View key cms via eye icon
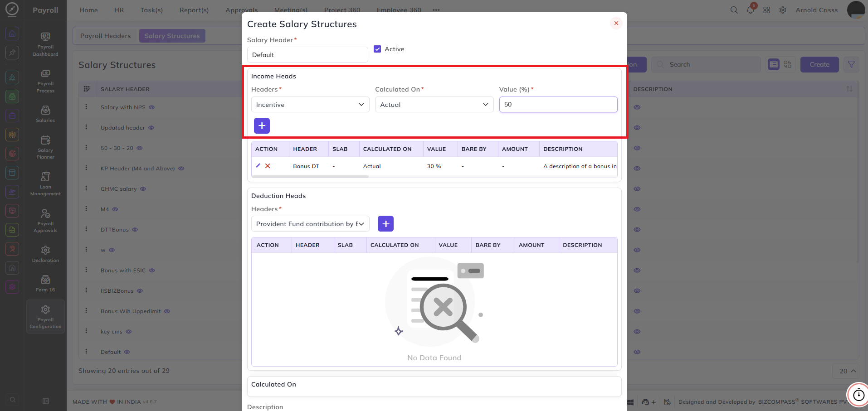This screenshot has height=411, width=868. [x=129, y=332]
